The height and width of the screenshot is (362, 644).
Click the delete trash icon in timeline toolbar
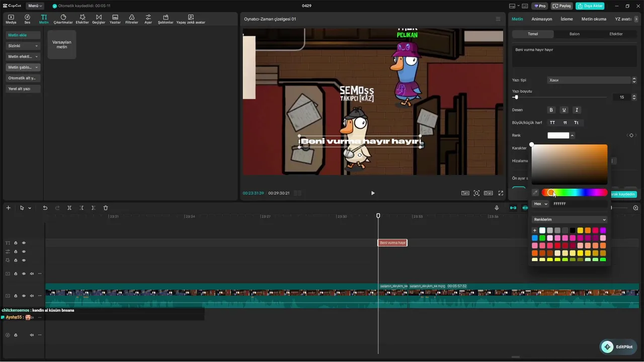(x=106, y=208)
